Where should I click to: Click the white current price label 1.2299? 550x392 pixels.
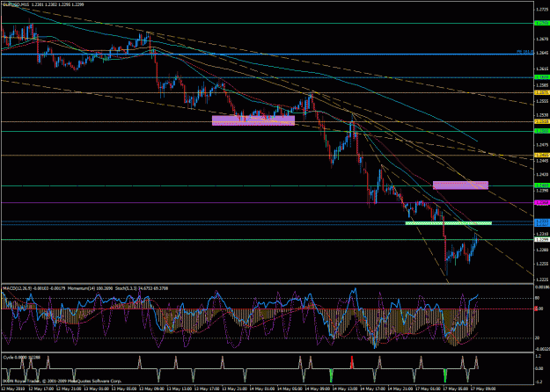[x=540, y=239]
